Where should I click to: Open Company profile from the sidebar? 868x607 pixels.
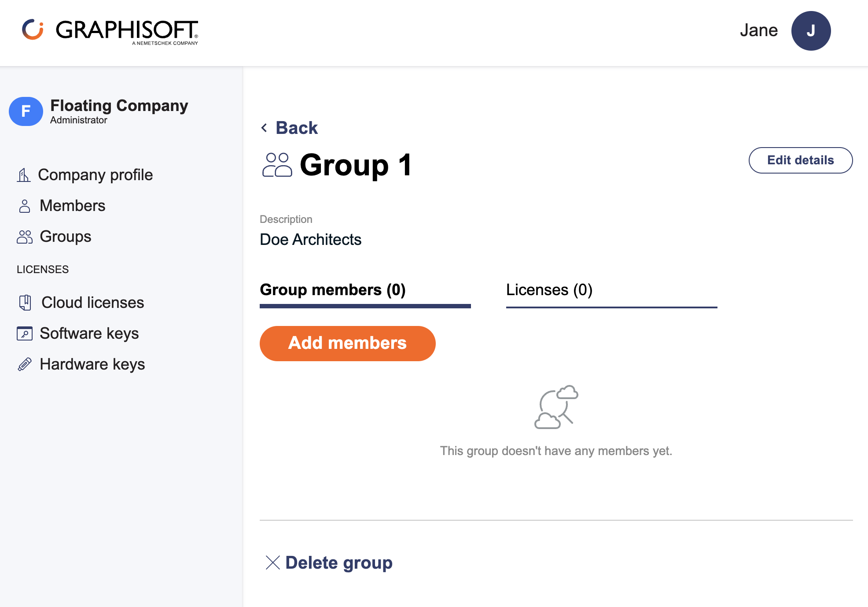(24, 175)
